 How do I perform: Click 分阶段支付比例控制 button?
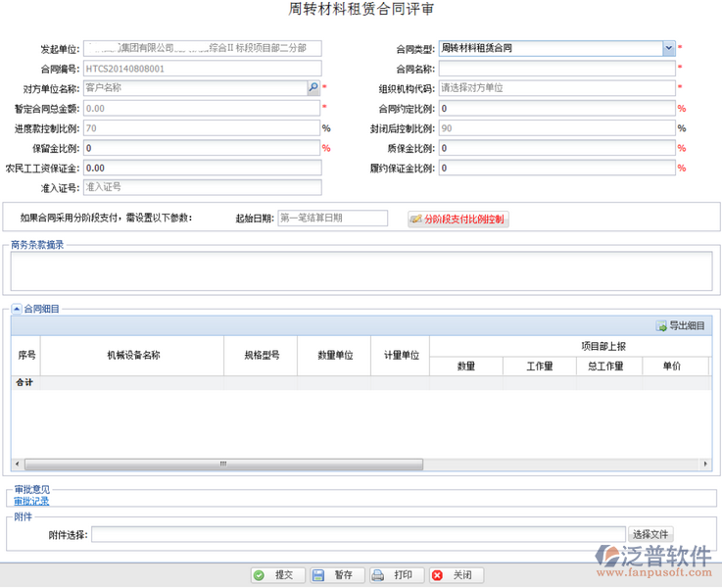(x=458, y=220)
